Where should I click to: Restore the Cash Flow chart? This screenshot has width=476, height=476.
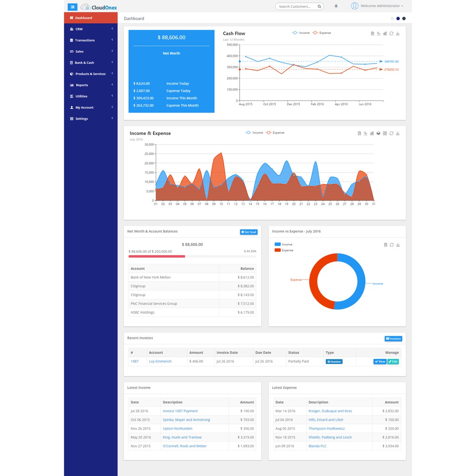[x=391, y=33]
